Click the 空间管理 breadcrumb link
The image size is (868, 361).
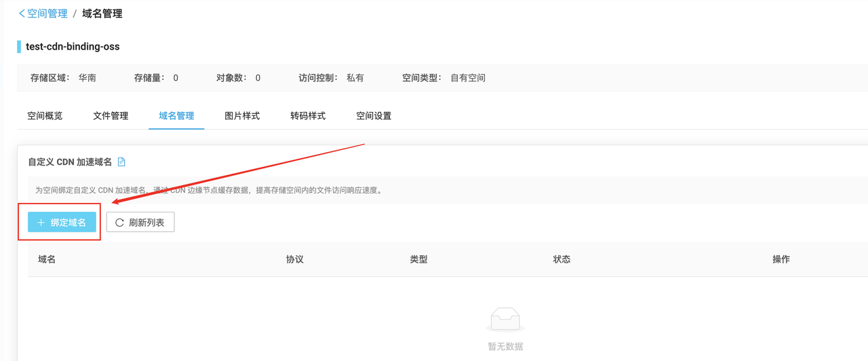[x=47, y=14]
